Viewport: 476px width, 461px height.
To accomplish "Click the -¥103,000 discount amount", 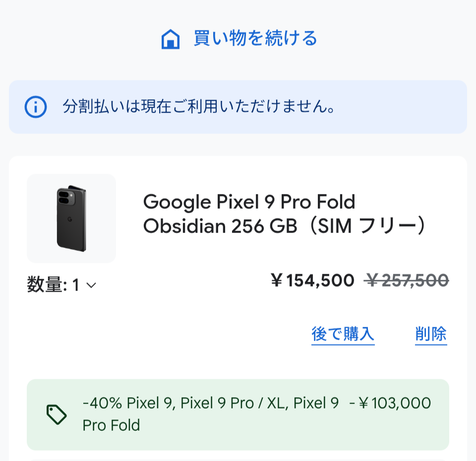I will click(390, 403).
